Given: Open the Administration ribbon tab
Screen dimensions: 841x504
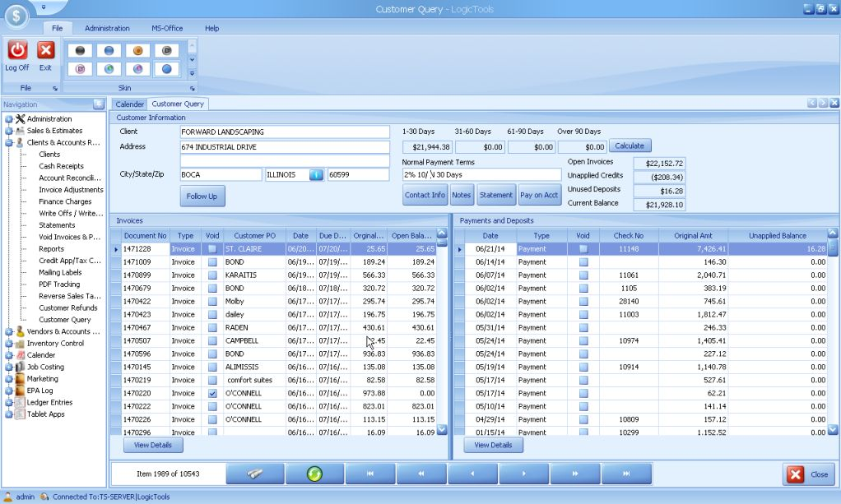Looking at the screenshot, I should point(107,28).
